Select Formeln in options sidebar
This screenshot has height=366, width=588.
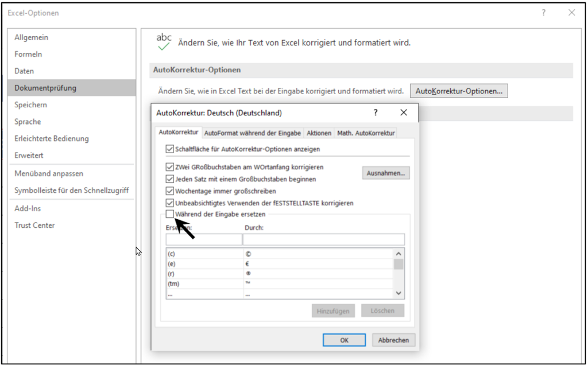point(72,54)
